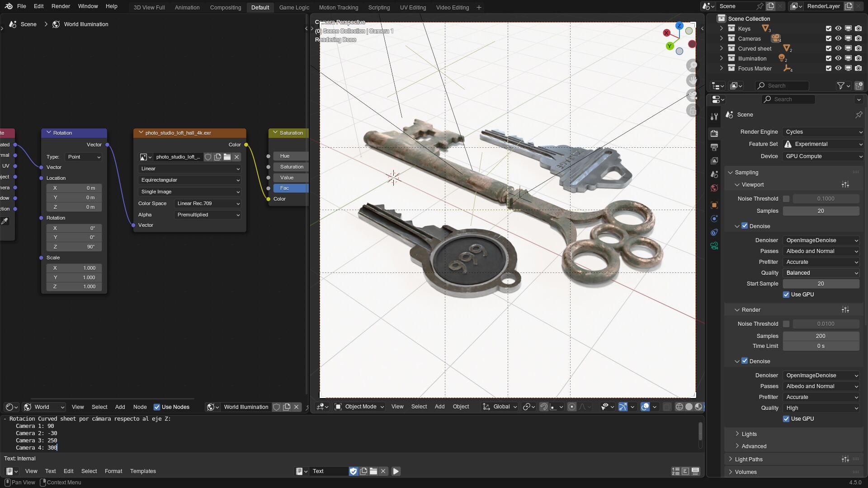Expand Cameras collection in outliner

pos(721,38)
